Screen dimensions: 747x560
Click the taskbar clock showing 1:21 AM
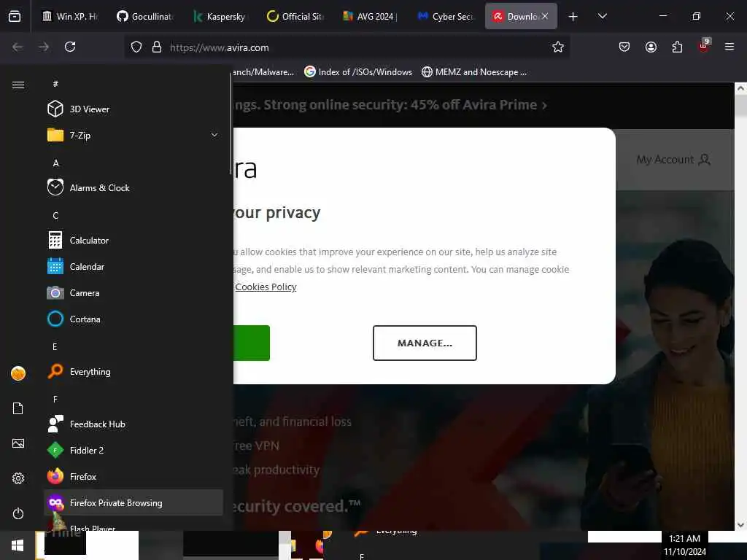(x=684, y=545)
